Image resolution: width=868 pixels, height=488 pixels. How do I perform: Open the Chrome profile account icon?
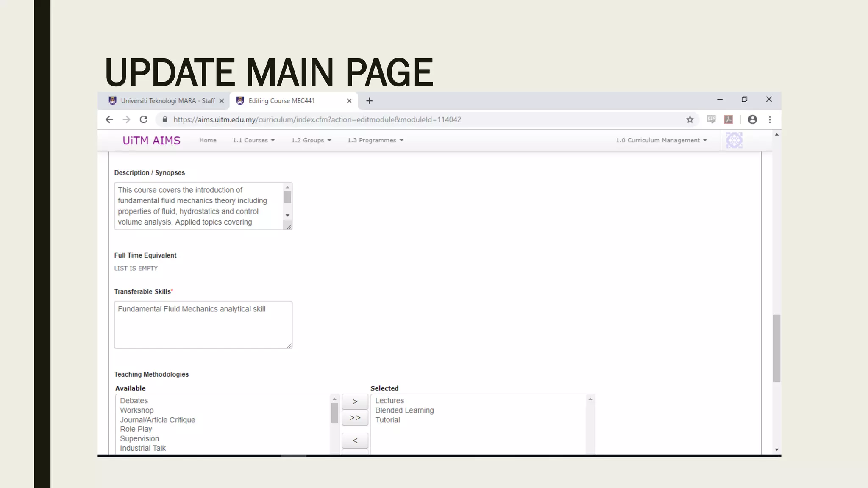tap(752, 119)
